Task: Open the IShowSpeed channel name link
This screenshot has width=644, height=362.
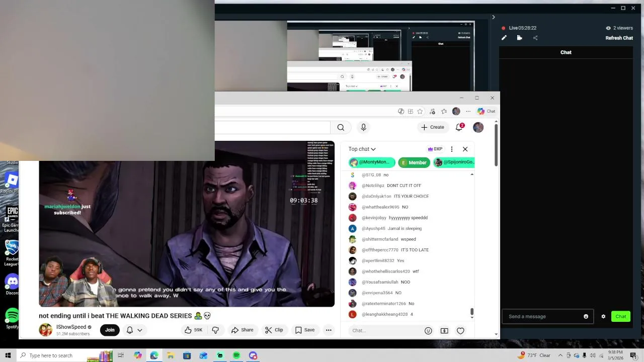Action: tap(71, 327)
